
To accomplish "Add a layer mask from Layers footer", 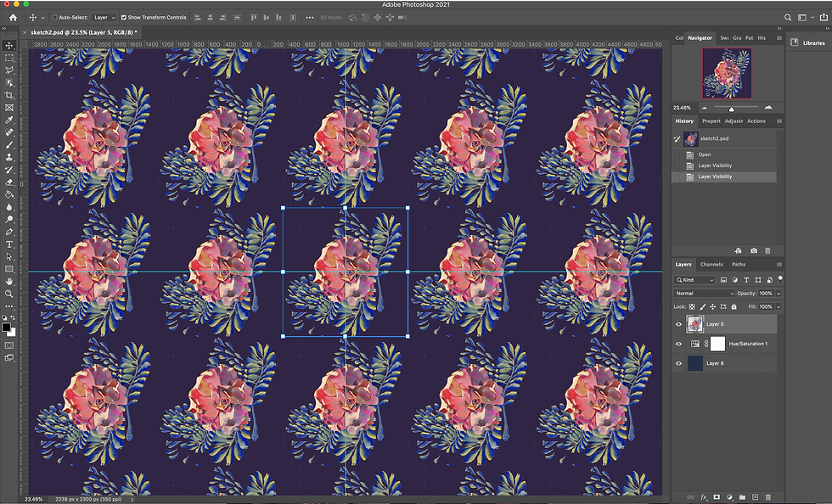I will coord(717,497).
